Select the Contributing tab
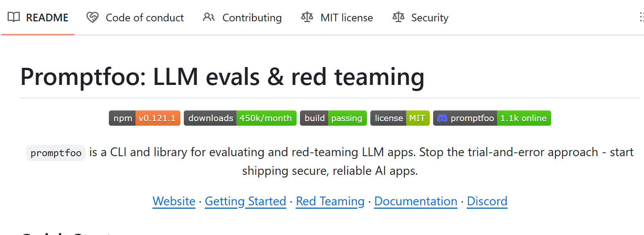 pyautogui.click(x=252, y=18)
